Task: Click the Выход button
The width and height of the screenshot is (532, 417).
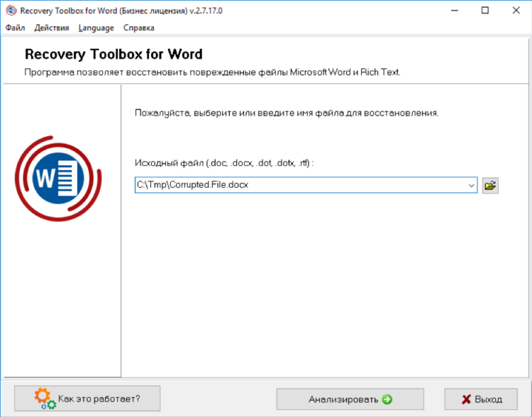Action: click(481, 399)
